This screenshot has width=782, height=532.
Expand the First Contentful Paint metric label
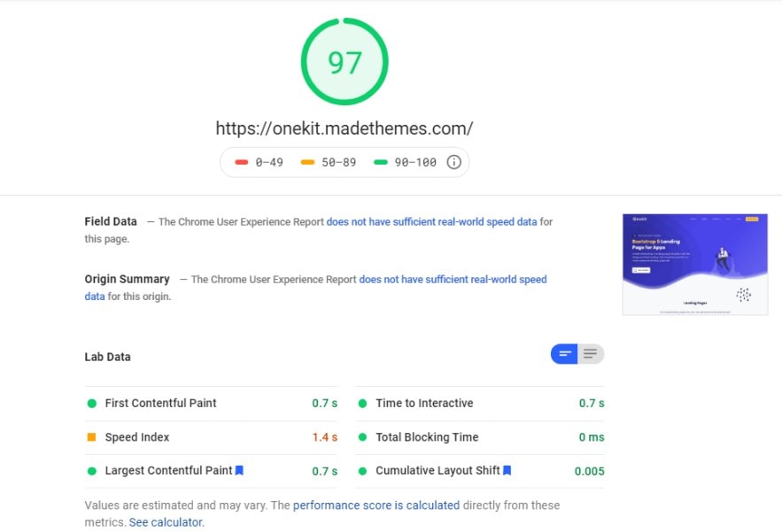click(x=160, y=404)
